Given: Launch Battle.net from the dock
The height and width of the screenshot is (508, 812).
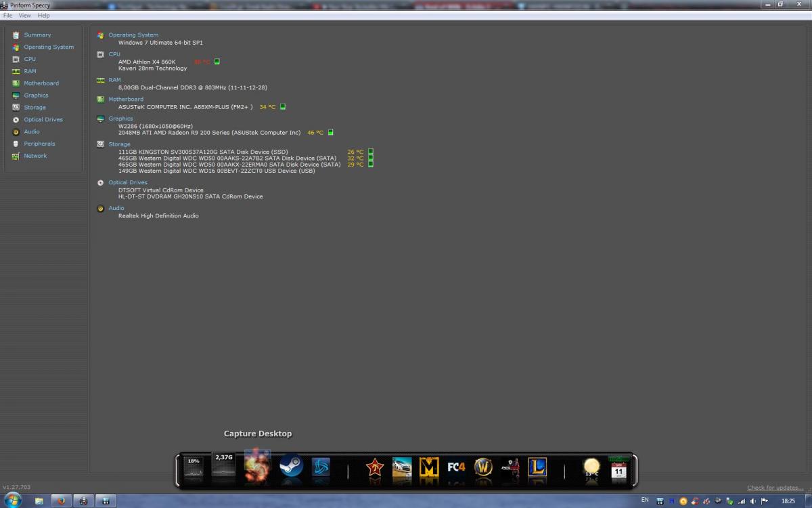Looking at the screenshot, I should [x=321, y=467].
